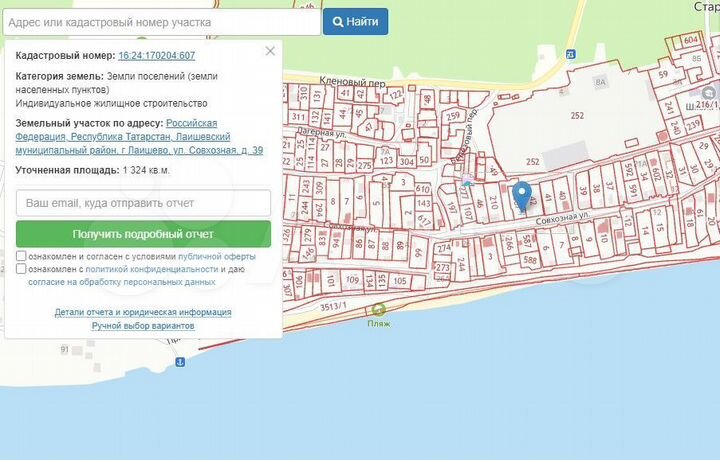The image size is (720, 460).
Task: Click parcel number 275
Action: tap(365, 166)
